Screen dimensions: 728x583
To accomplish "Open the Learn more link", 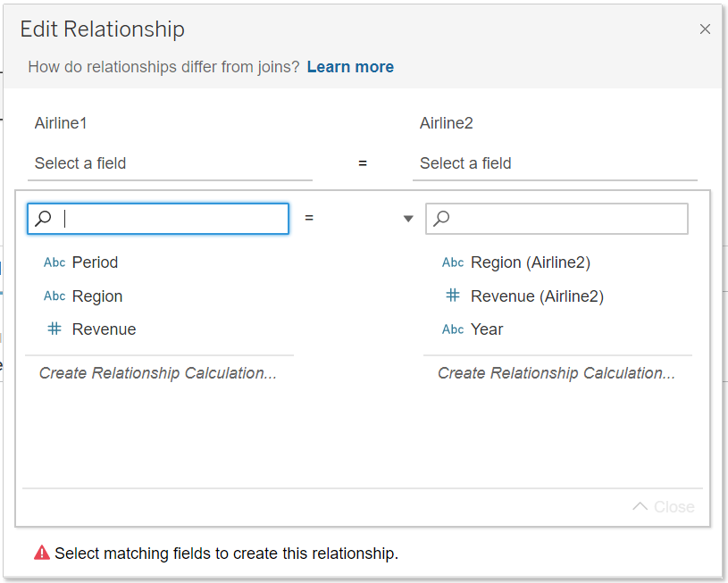I will tap(350, 67).
